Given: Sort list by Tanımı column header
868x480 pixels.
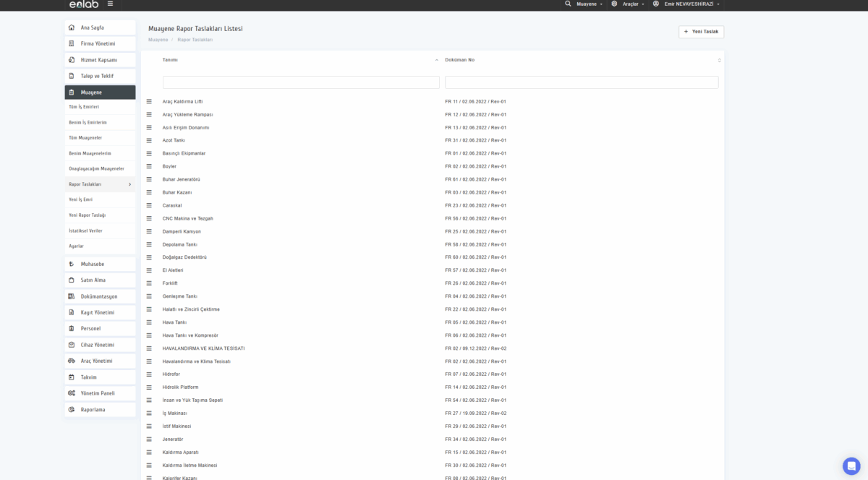Looking at the screenshot, I should [x=170, y=60].
